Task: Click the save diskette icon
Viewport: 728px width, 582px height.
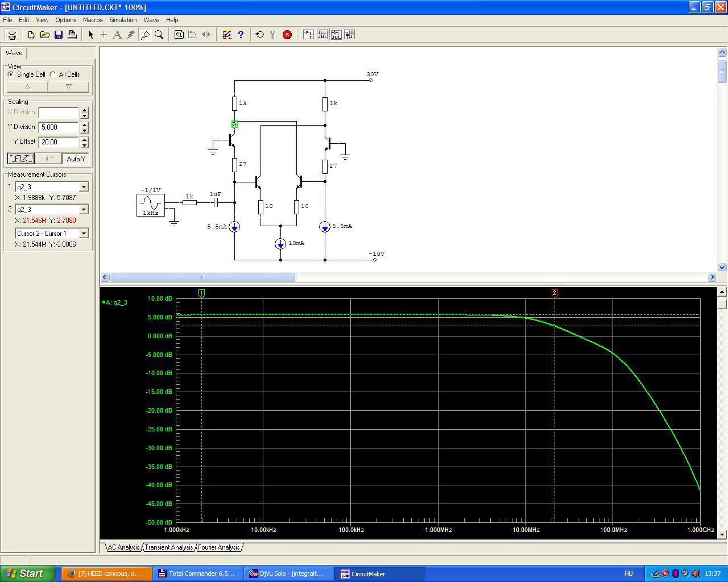Action: click(59, 35)
